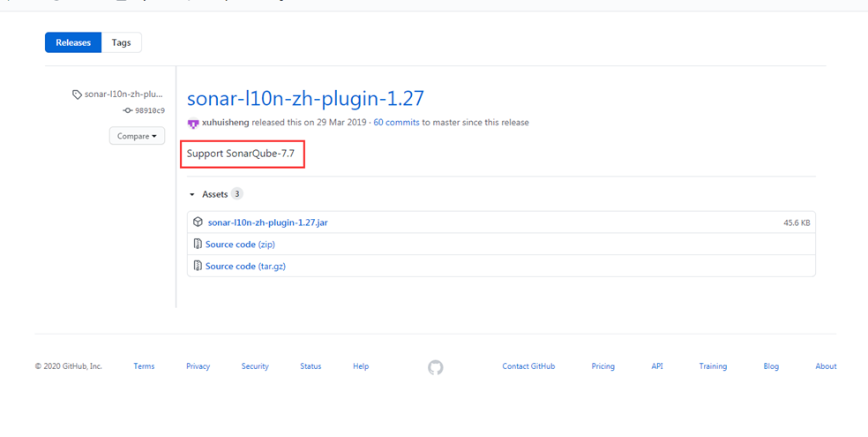The image size is (868, 437).
Task: Switch to the Tags tab
Action: (x=121, y=42)
